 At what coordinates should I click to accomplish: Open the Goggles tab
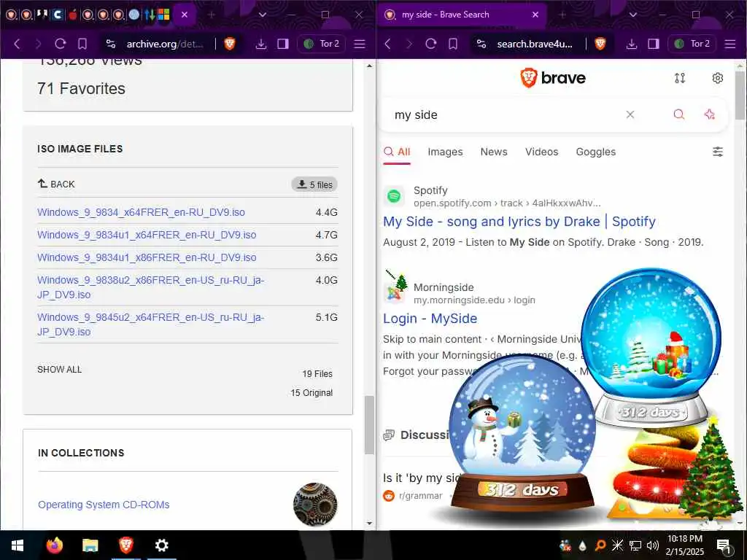(595, 152)
